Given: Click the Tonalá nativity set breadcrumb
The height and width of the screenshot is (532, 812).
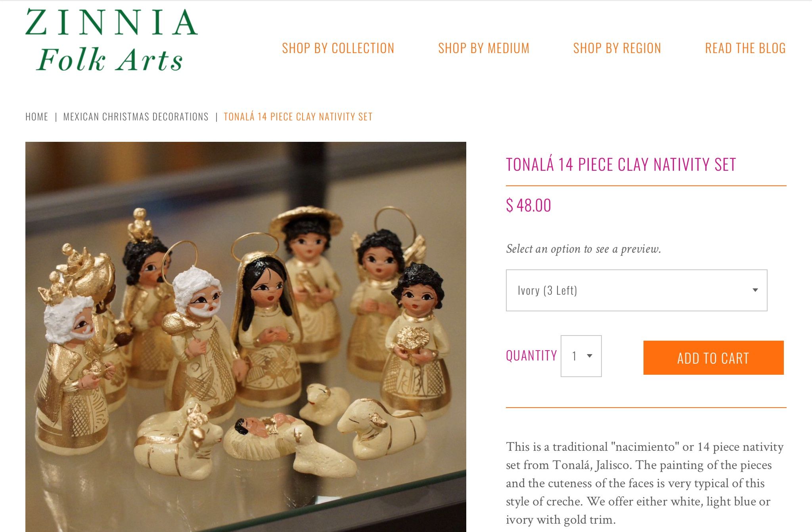Looking at the screenshot, I should tap(298, 117).
